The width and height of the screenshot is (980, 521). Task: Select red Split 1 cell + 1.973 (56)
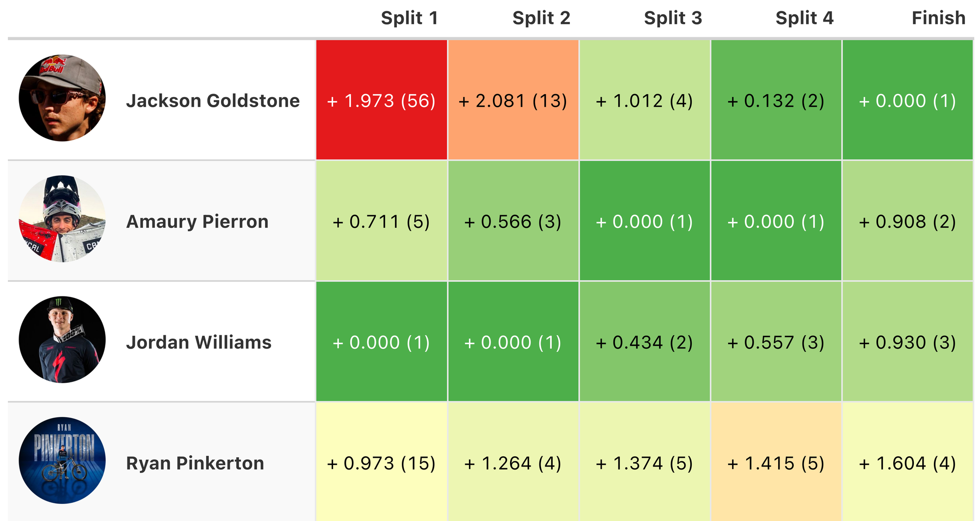[381, 101]
